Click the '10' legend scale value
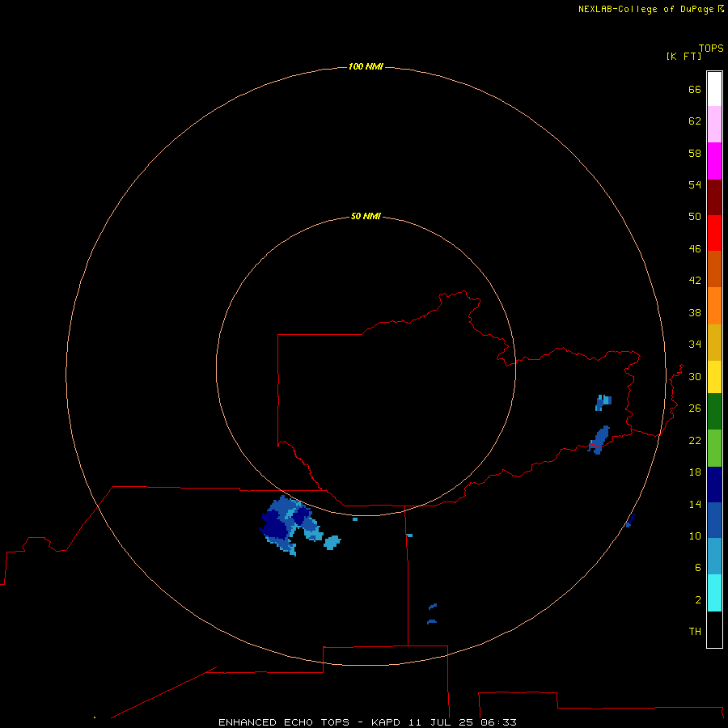The height and width of the screenshot is (728, 728). pyautogui.click(x=695, y=536)
